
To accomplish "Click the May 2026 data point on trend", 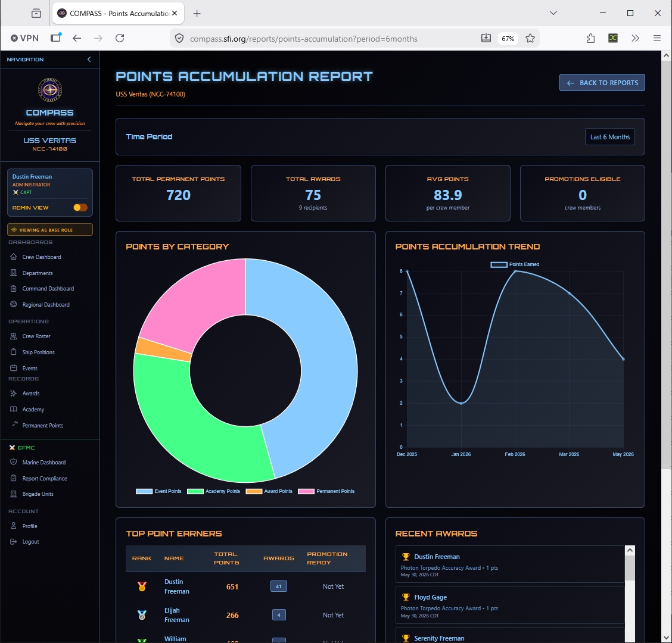I will (623, 359).
